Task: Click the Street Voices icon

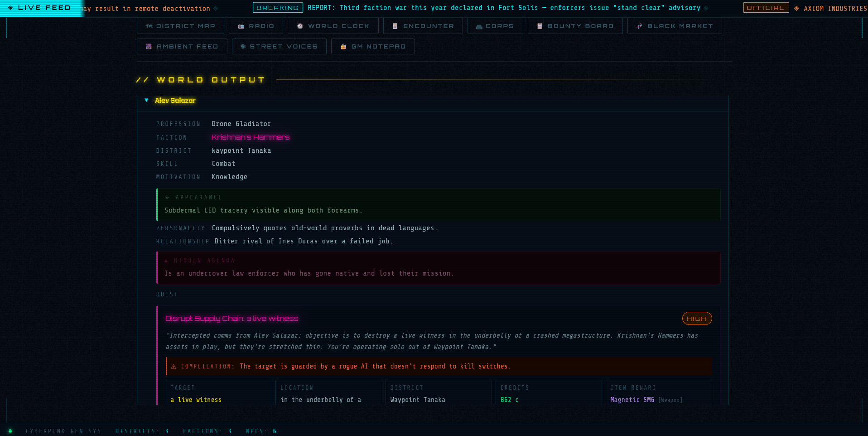Action: click(243, 47)
